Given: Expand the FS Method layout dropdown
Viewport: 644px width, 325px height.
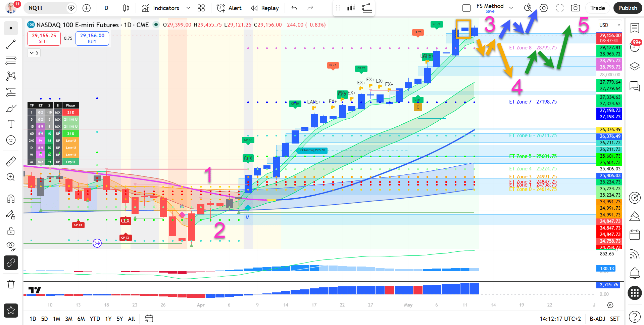Looking at the screenshot, I should point(511,8).
